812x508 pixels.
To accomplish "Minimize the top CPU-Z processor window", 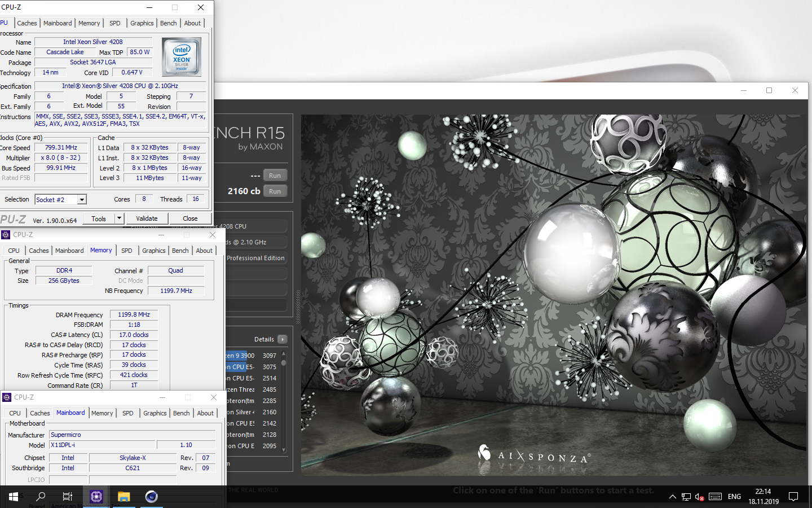I will 149,7.
